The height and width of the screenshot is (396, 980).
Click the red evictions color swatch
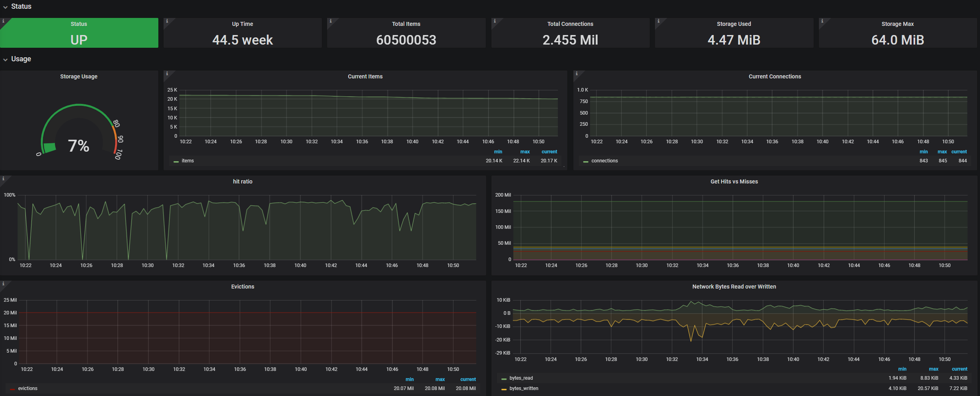[12, 388]
